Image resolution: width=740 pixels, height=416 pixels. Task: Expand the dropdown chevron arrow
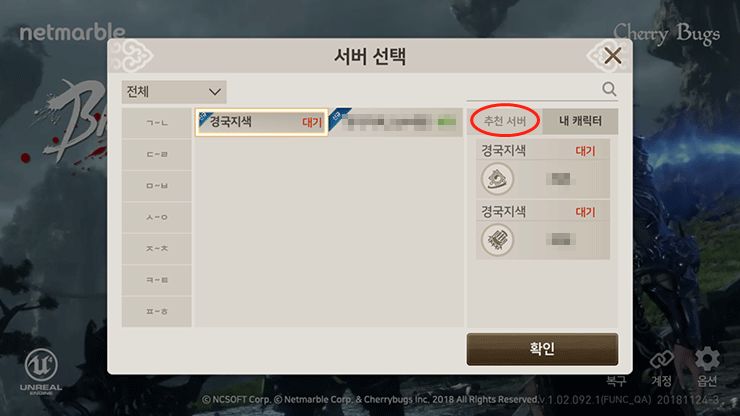click(x=215, y=92)
